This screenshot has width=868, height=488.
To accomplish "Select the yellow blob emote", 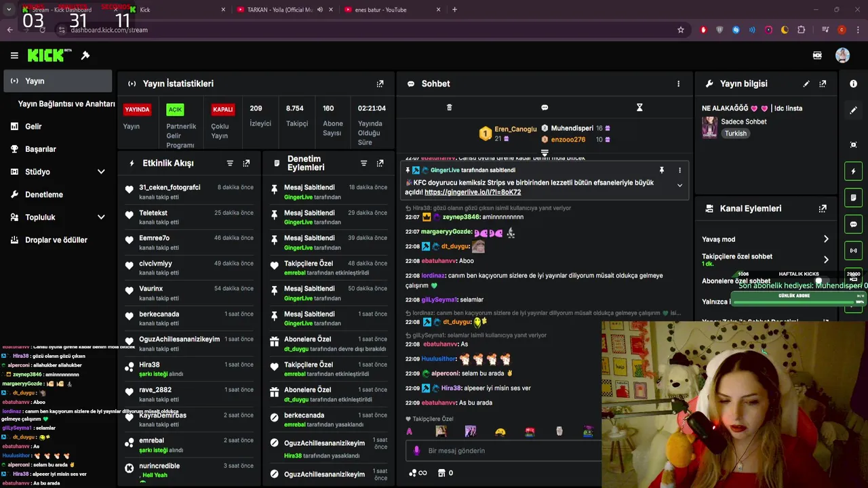I will (500, 431).
